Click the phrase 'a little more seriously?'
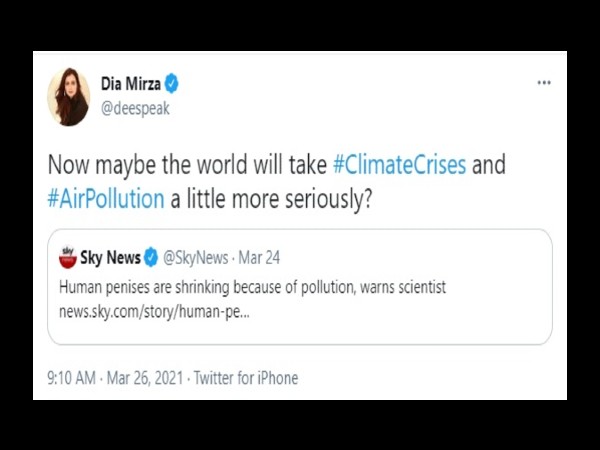Screen dimensions: 600x450 271,197
